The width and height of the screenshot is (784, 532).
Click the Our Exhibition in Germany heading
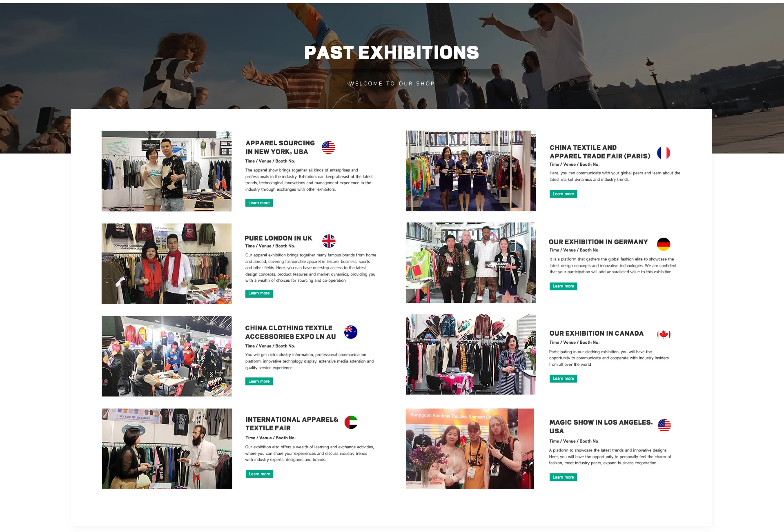point(598,242)
